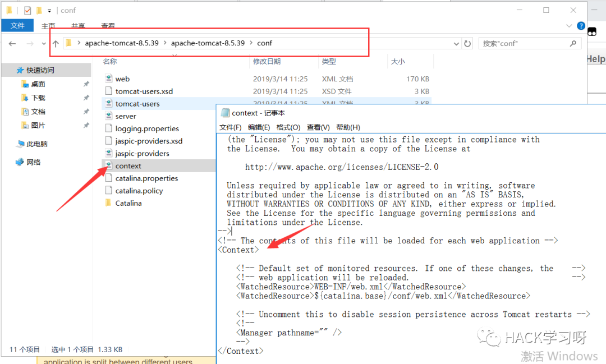The width and height of the screenshot is (606, 364).
Task: Select the server XML file icon
Action: click(x=109, y=116)
